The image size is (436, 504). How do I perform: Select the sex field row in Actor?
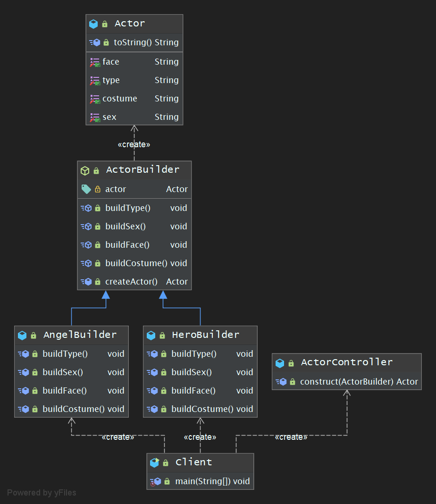pyautogui.click(x=134, y=117)
